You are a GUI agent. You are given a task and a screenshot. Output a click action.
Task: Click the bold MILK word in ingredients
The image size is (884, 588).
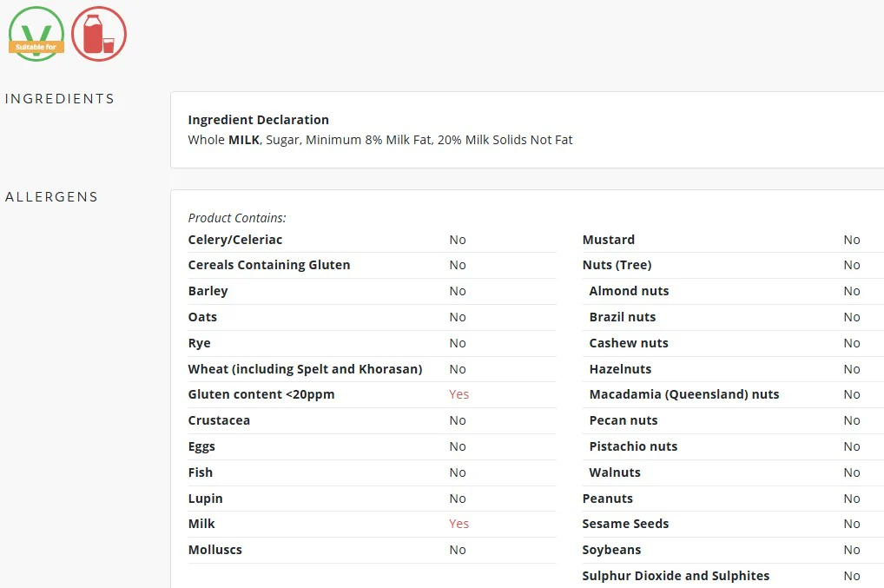coord(243,140)
